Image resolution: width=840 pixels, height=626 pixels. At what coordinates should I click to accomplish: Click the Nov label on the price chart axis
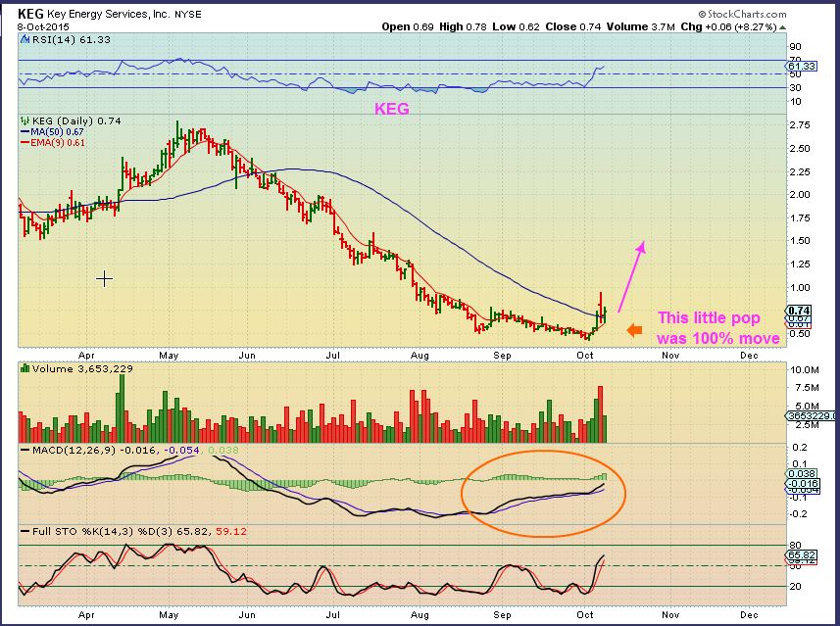tap(670, 356)
